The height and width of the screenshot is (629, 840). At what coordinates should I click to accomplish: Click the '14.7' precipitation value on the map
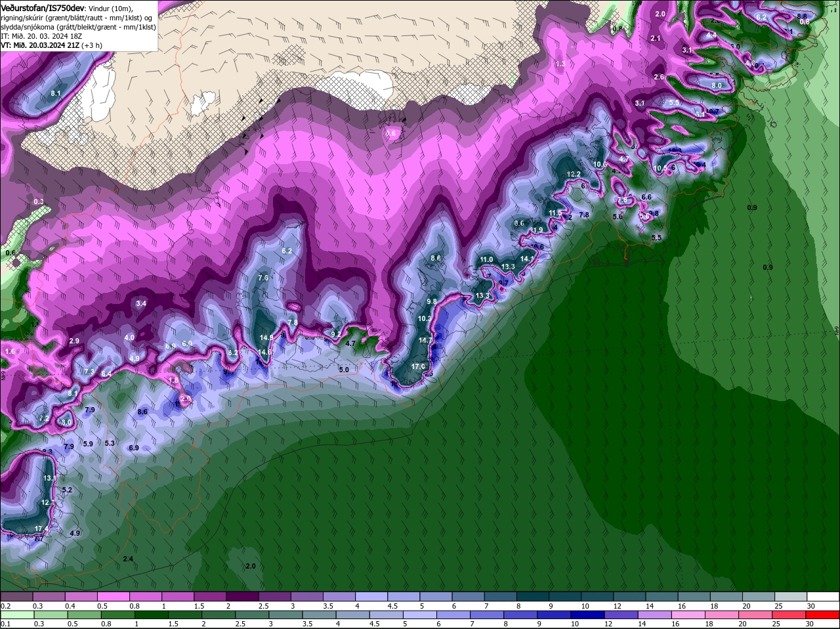(425, 340)
